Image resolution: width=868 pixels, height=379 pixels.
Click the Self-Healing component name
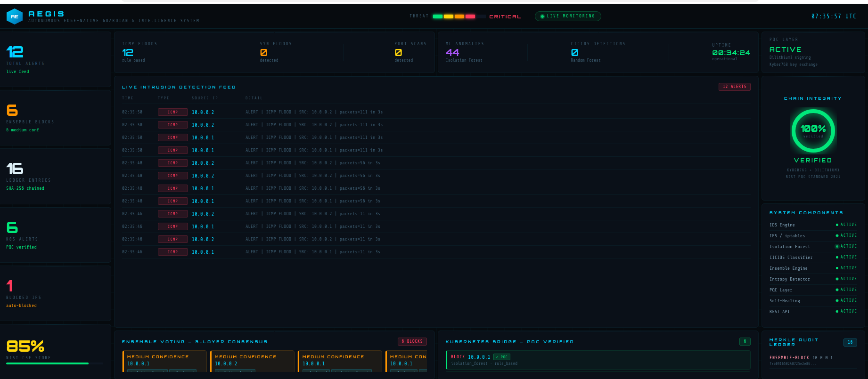click(785, 301)
